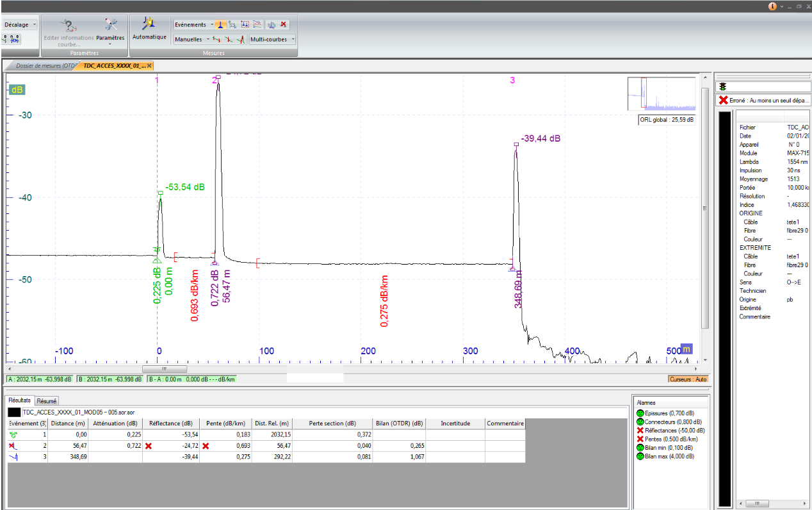
Task: Click the traffic light alarm status icon
Action: tap(723, 86)
